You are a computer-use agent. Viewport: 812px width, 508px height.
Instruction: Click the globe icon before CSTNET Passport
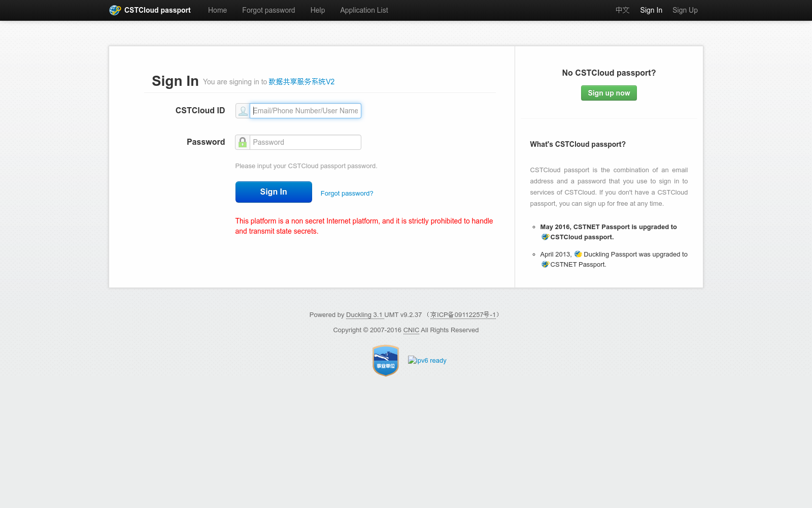point(545,265)
